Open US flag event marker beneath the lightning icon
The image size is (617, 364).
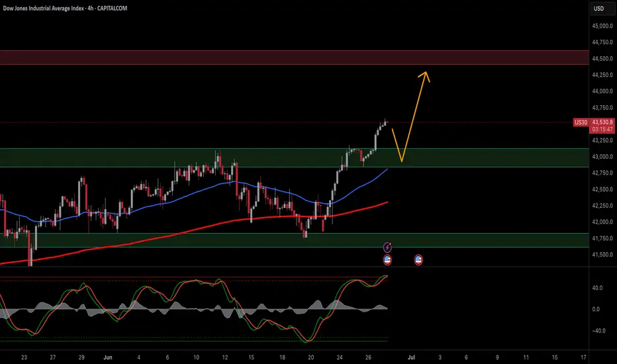click(387, 259)
